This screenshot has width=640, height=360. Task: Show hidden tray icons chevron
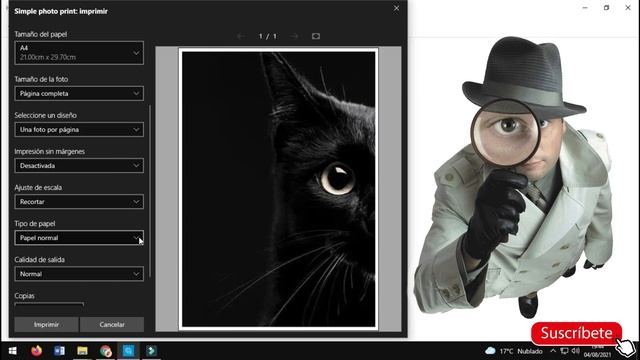[x=553, y=351]
